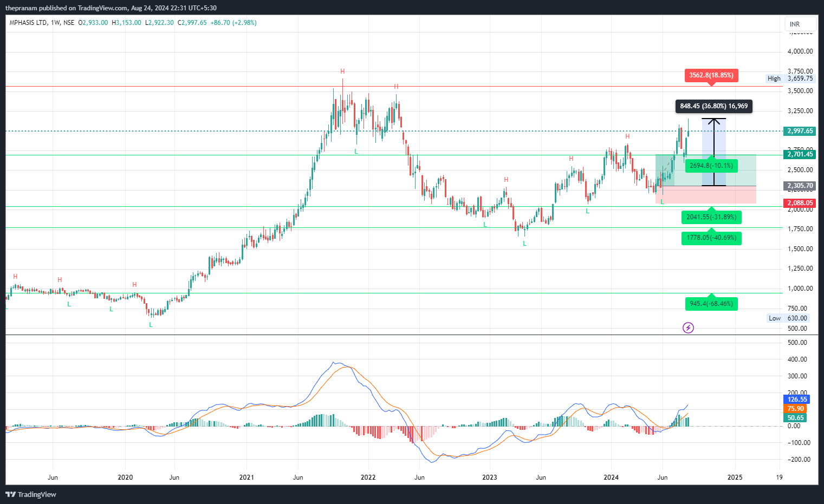Click the L marker below 2023 swing low

tap(524, 244)
